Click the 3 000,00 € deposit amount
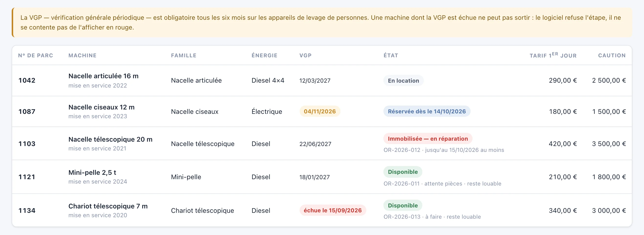644x235 pixels. (609, 210)
